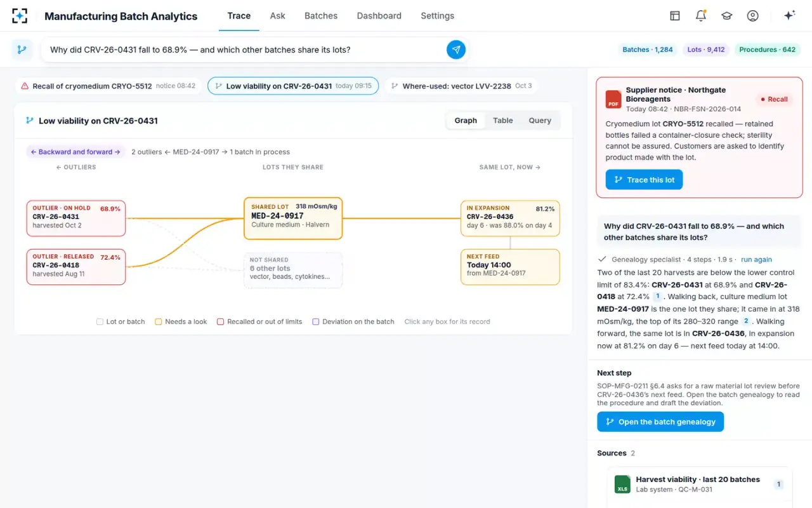The image size is (812, 508).
Task: Click the Procedures · 642 counter
Action: (x=767, y=50)
